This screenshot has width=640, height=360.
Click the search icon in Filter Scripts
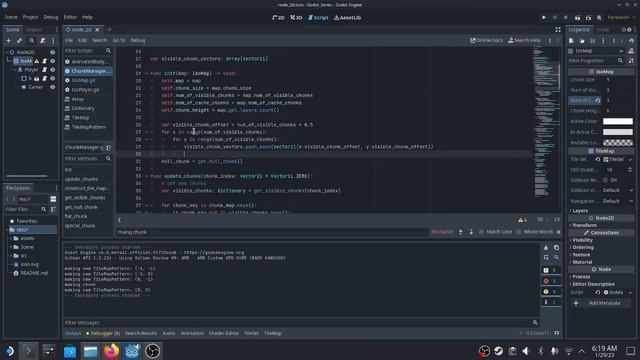[108, 51]
